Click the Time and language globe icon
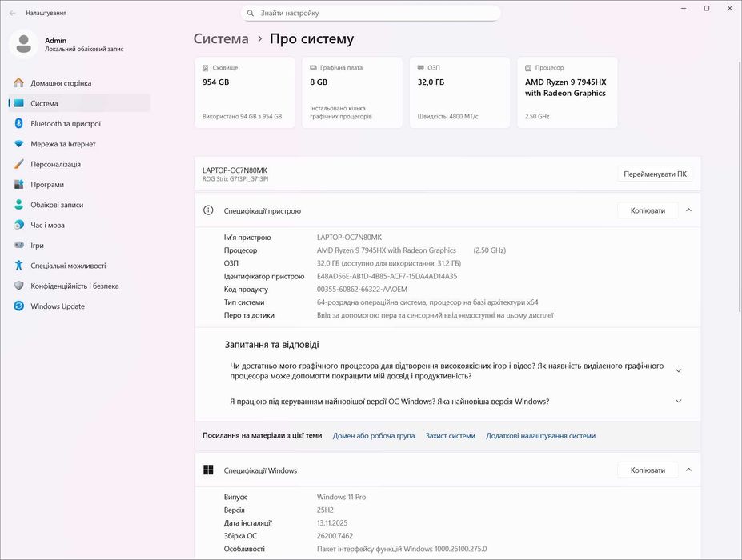742x560 pixels. (18, 225)
